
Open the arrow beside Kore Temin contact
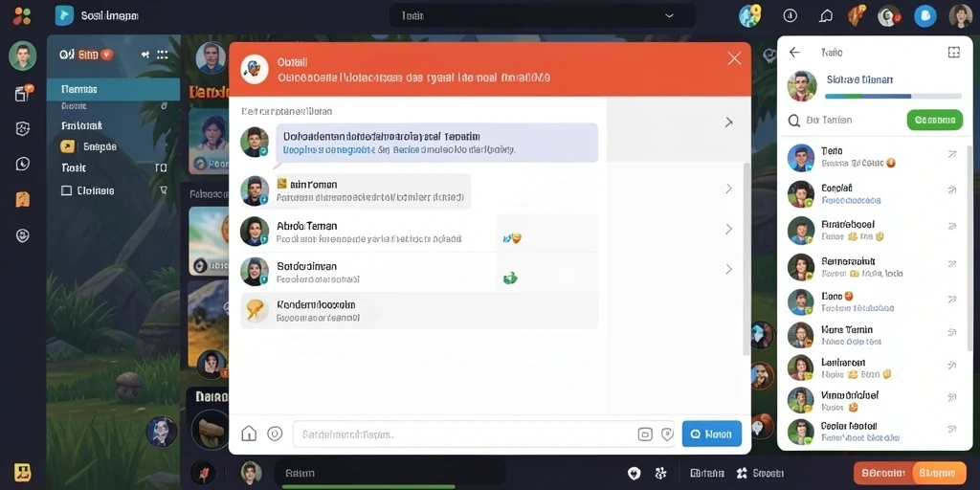952,333
